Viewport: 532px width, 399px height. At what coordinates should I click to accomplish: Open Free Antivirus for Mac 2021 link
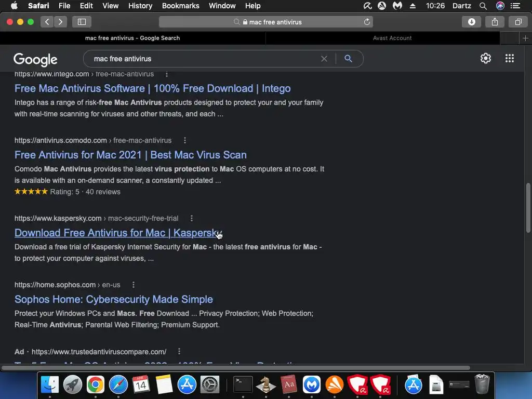point(130,155)
